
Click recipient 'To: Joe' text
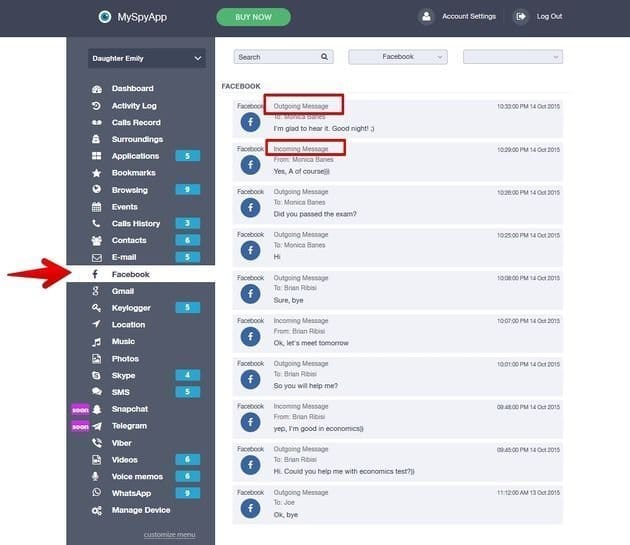[x=284, y=502]
